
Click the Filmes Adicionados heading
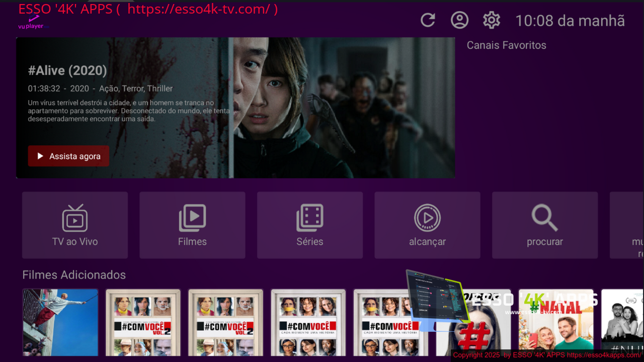74,275
